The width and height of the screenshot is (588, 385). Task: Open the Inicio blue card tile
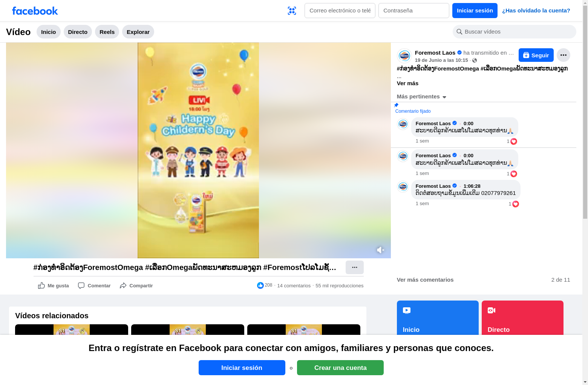[438, 318]
